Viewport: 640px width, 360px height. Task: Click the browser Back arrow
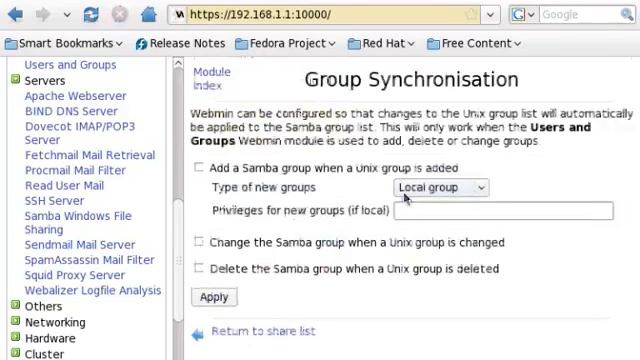coord(16,15)
